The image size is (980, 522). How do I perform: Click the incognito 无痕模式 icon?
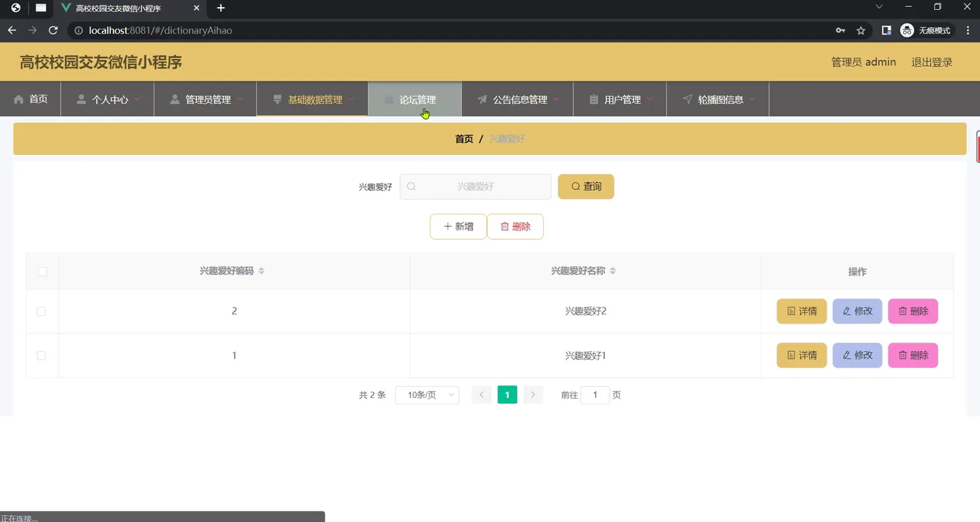907,30
